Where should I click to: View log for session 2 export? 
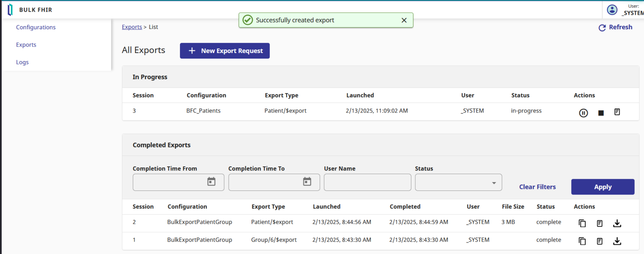click(600, 223)
